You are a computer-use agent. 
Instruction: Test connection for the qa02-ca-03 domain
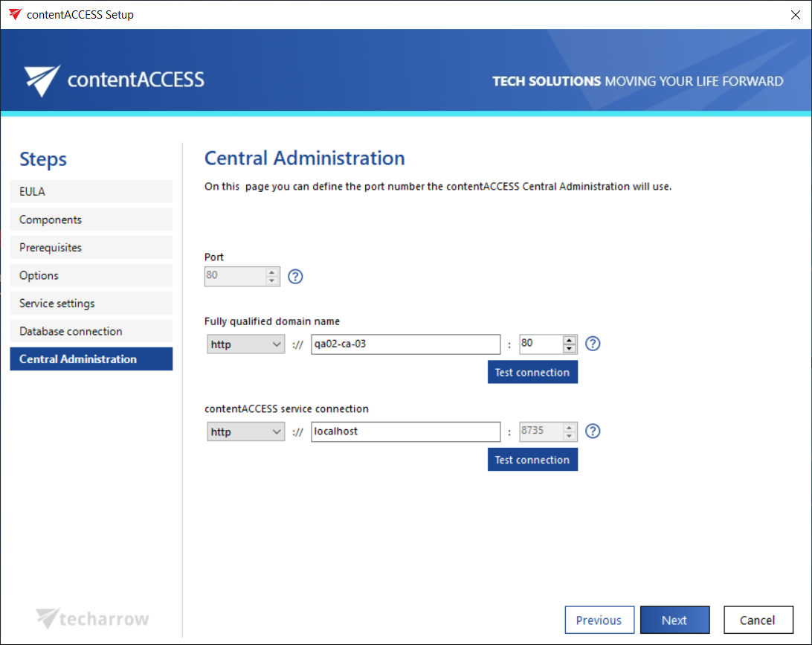(x=532, y=373)
